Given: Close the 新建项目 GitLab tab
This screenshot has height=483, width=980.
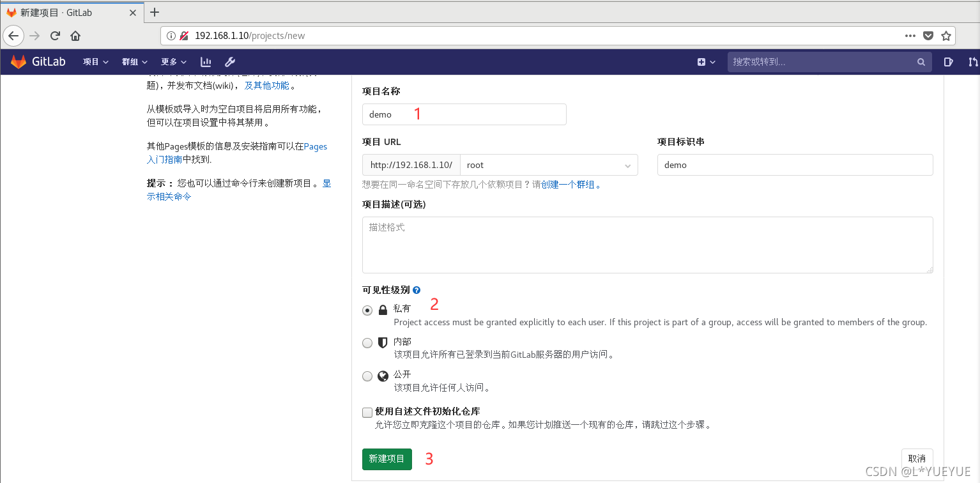Looking at the screenshot, I should click(x=132, y=12).
